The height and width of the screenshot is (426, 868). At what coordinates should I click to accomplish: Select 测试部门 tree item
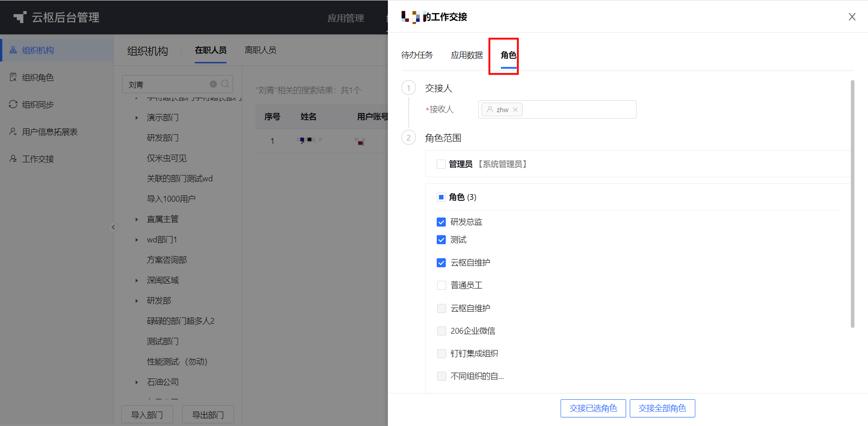coord(163,341)
